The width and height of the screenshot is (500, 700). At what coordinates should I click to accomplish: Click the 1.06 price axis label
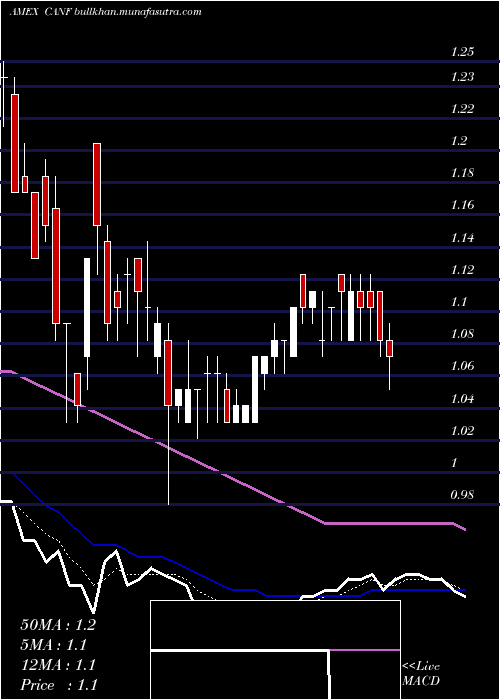[x=462, y=366]
